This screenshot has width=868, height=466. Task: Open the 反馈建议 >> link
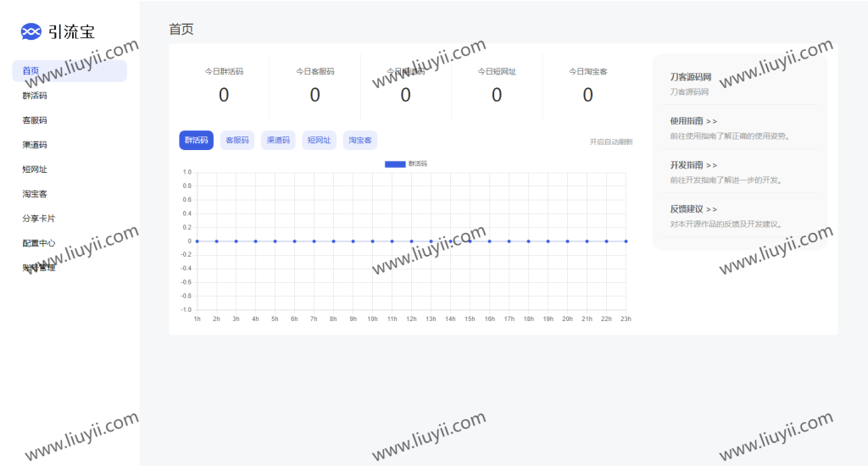[x=693, y=209]
